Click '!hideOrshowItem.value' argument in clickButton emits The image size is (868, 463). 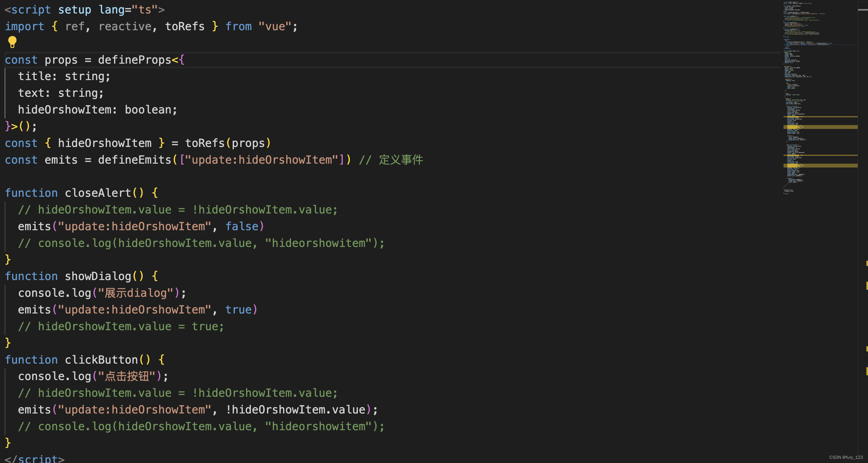[x=295, y=409]
